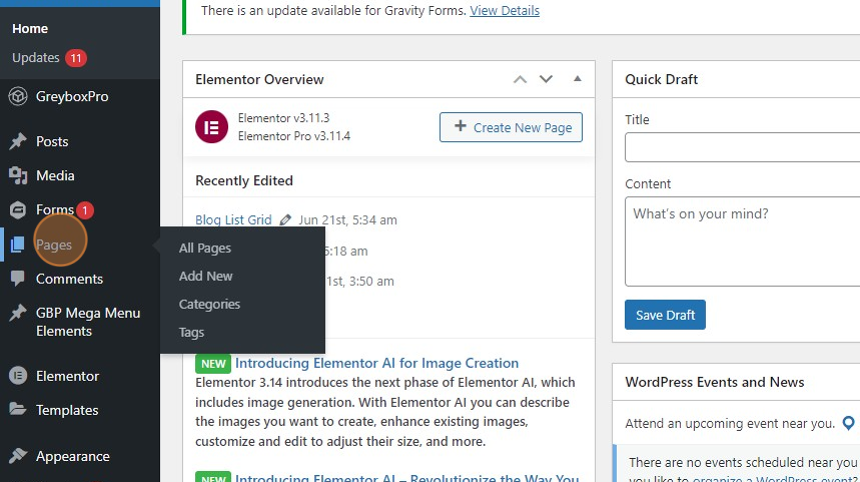Click the Forms notification badge 1
860x482 pixels.
tap(84, 210)
